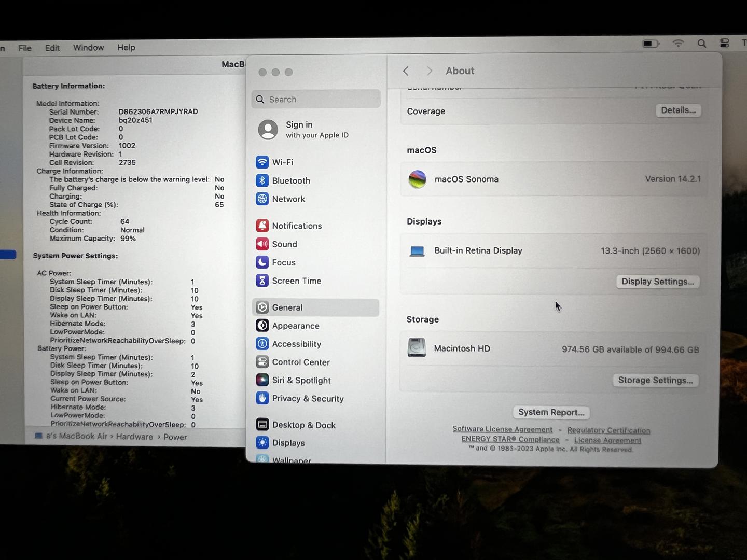Open the Window menu
This screenshot has width=747, height=560.
[x=88, y=48]
